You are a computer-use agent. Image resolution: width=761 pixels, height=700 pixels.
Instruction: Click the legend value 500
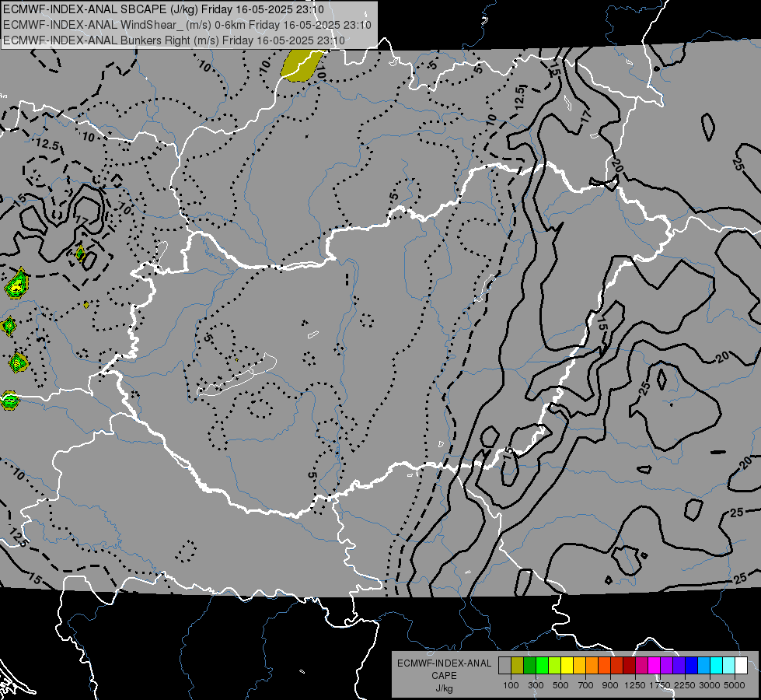560,685
